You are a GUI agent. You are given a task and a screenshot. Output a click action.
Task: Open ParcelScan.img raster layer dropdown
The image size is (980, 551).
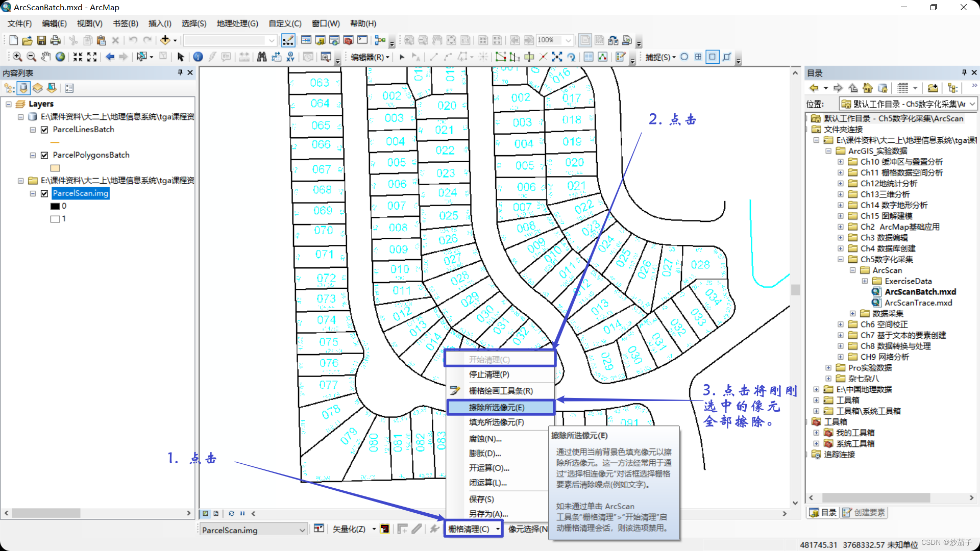(254, 530)
